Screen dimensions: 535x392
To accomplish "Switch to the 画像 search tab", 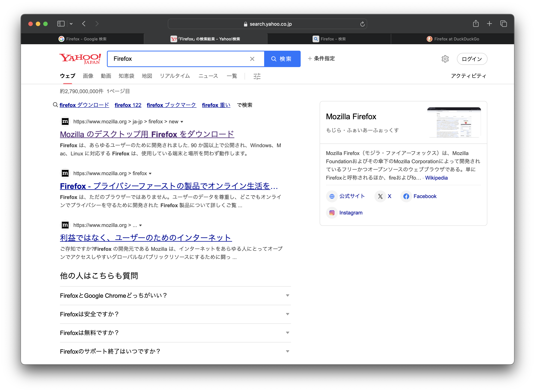I will coord(88,76).
